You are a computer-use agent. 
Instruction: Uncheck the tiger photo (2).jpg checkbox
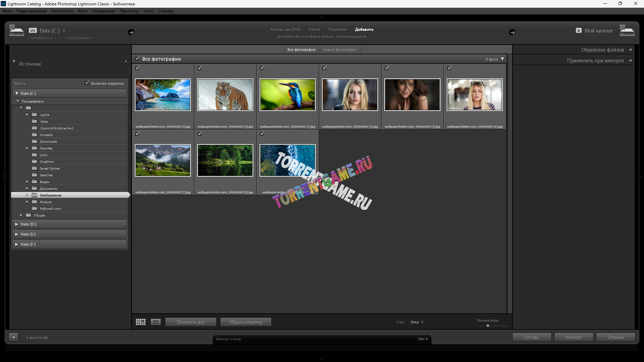coord(200,68)
